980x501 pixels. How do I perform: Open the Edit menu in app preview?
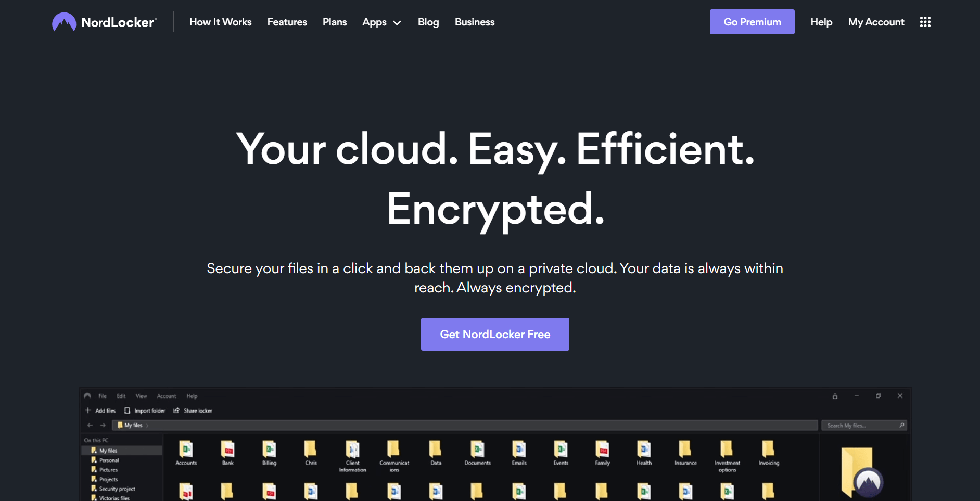[121, 396]
